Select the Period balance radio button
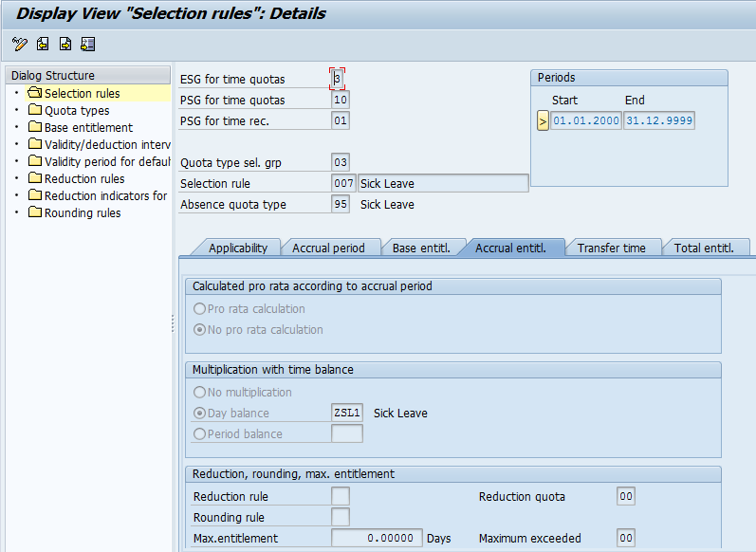 coord(199,434)
